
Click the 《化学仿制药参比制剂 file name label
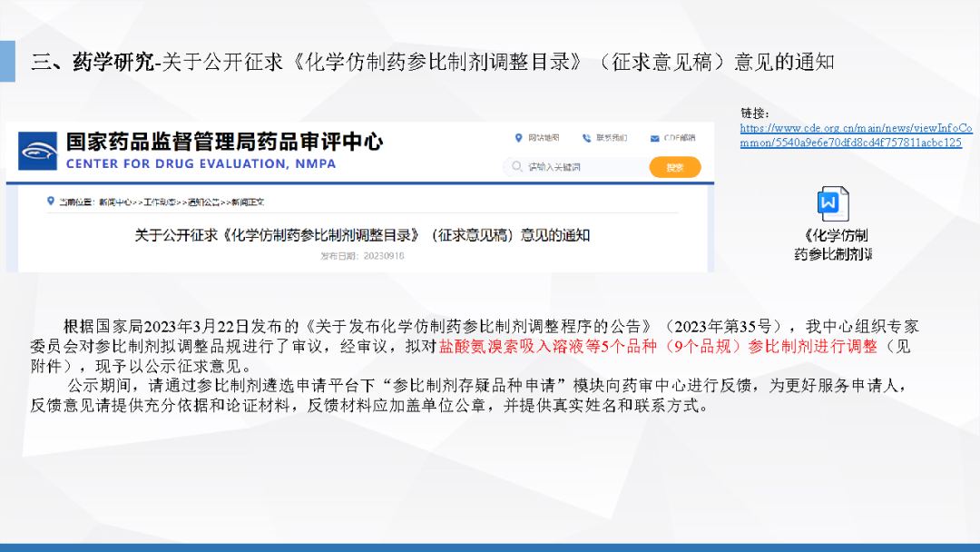(x=833, y=245)
